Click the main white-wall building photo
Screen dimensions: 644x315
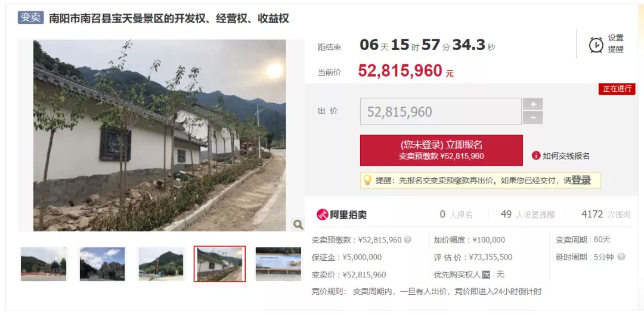click(x=160, y=135)
